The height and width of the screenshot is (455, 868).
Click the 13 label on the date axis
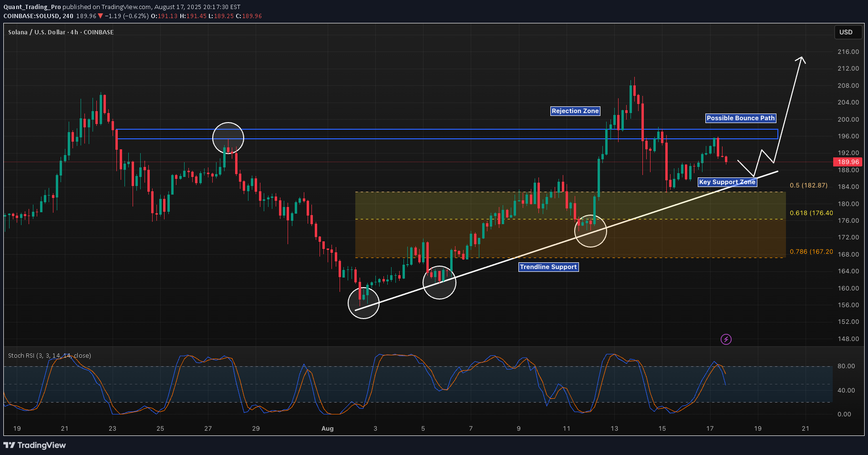(614, 428)
